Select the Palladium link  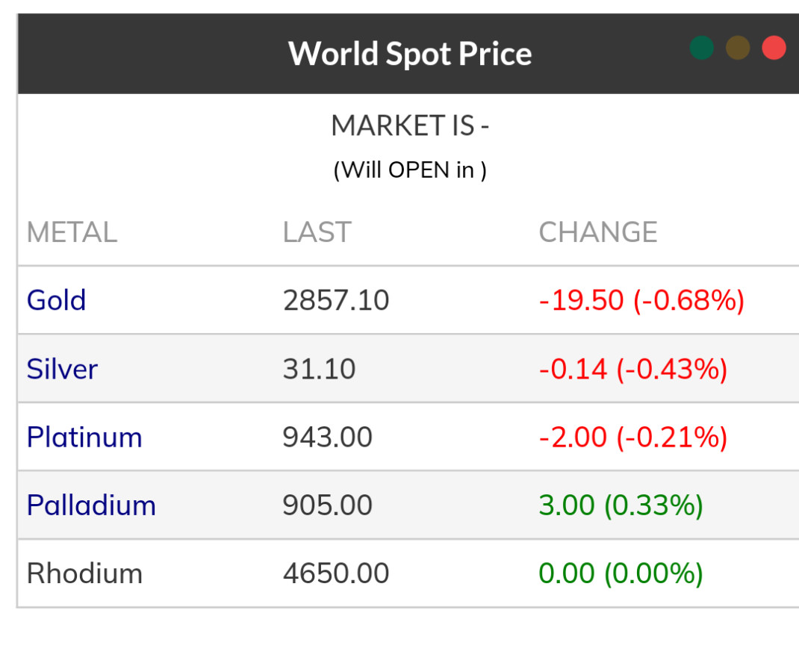click(91, 505)
